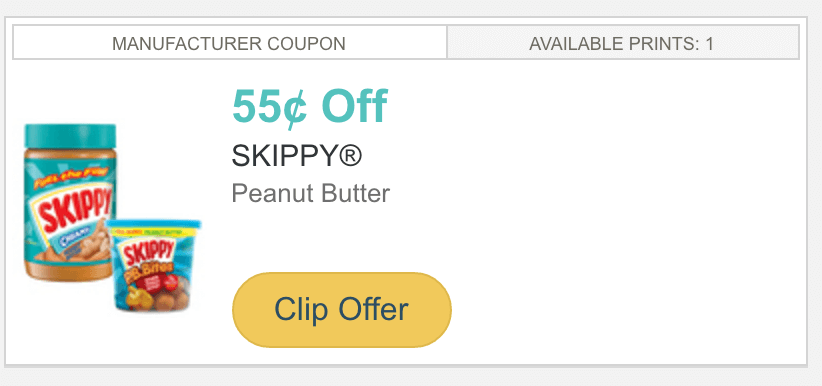The width and height of the screenshot is (822, 386).
Task: Click the teal lid of the SKIPPY jar
Action: click(70, 136)
